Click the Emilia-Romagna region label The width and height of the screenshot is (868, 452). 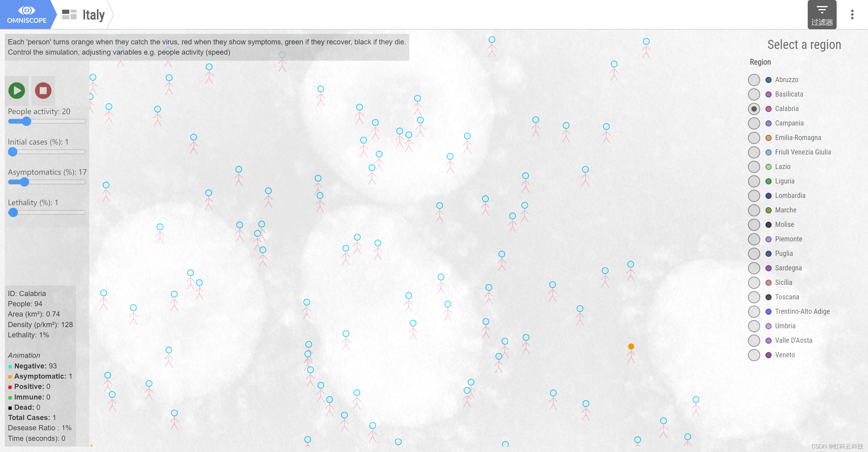(x=797, y=138)
